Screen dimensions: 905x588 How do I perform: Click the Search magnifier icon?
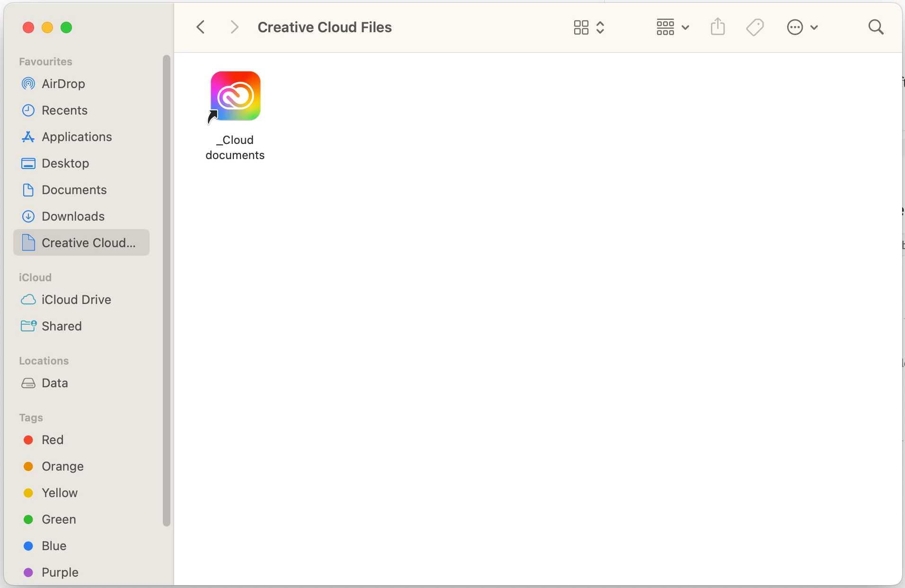[876, 27]
